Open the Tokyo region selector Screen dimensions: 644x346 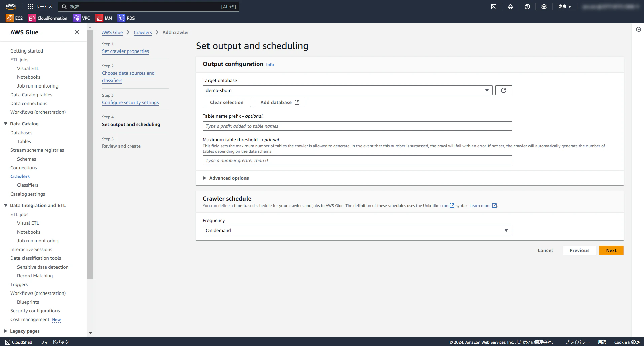[x=564, y=7]
